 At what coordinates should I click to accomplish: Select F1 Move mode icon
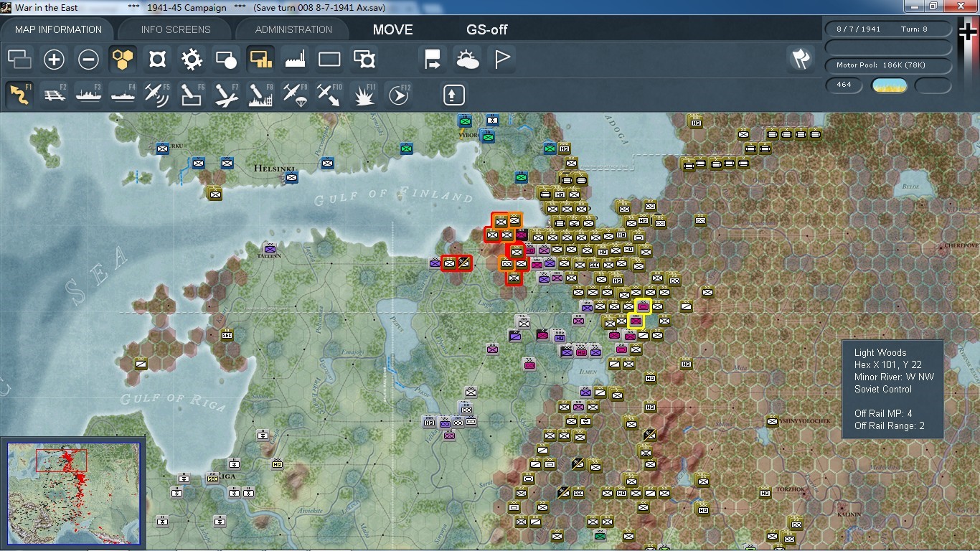pos(19,94)
